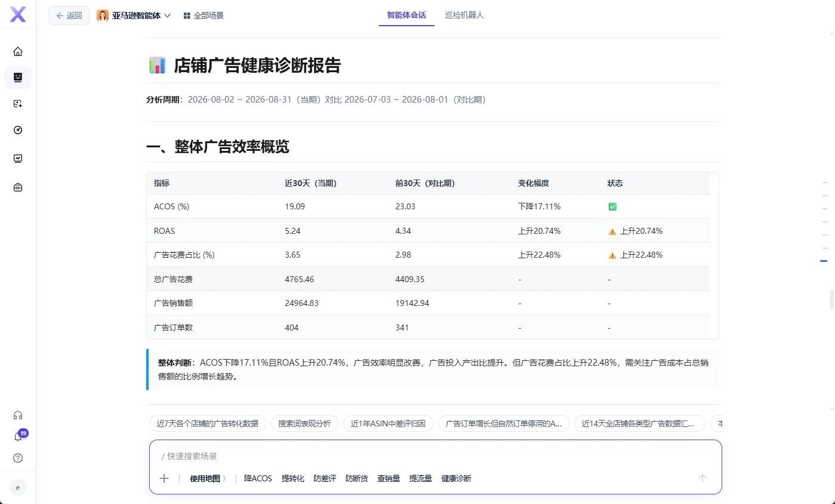Focus the 快速搜索场景 input field

tap(436, 456)
